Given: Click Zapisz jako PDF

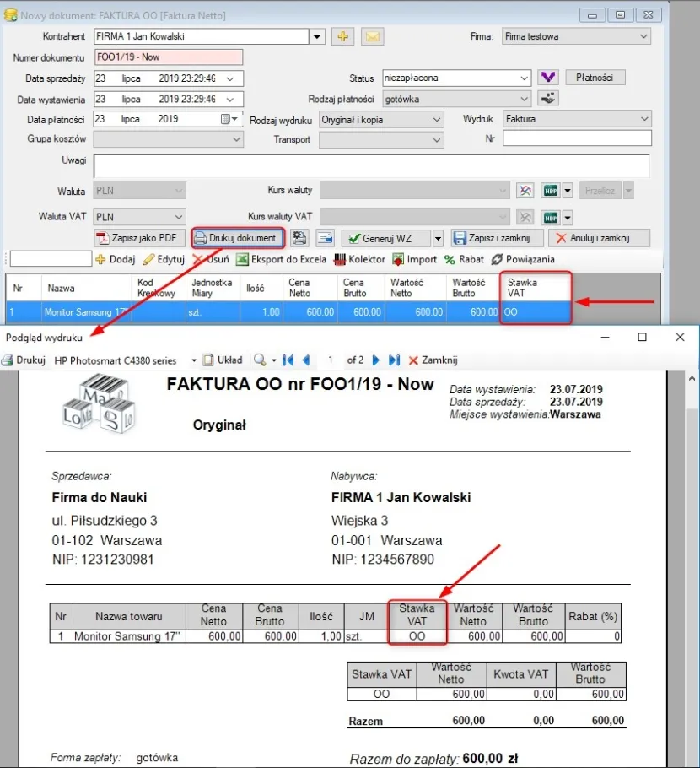Looking at the screenshot, I should click(x=138, y=237).
